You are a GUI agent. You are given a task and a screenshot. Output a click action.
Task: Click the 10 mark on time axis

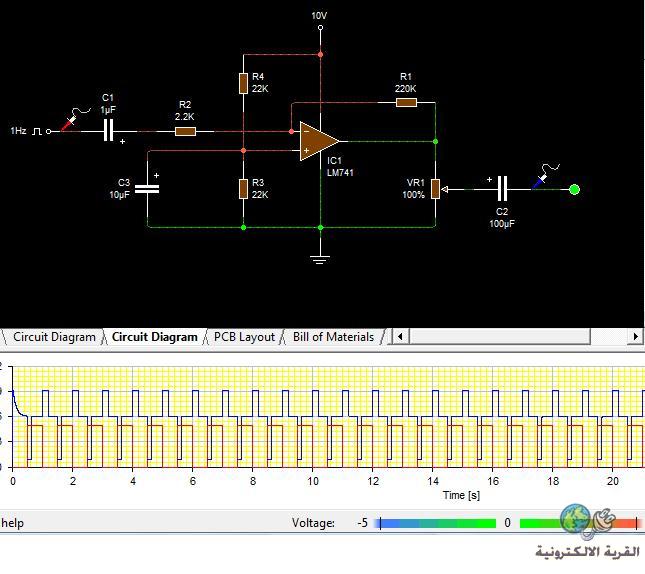coord(313,481)
